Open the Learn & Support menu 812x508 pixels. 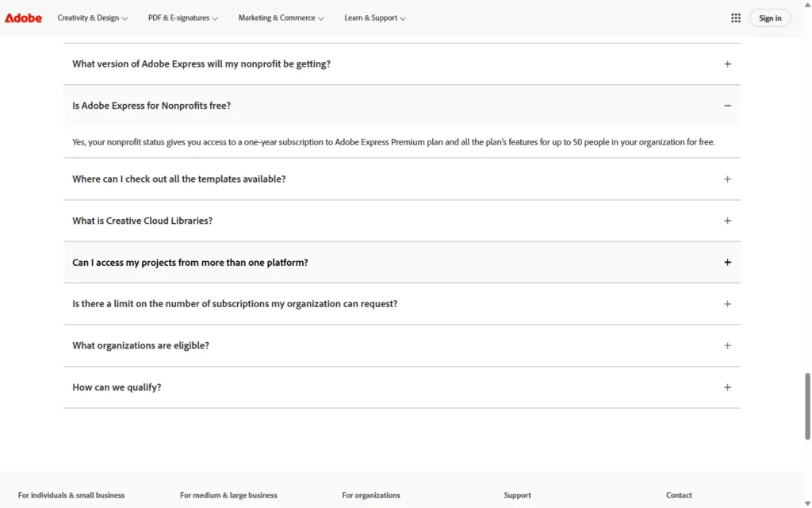(375, 17)
